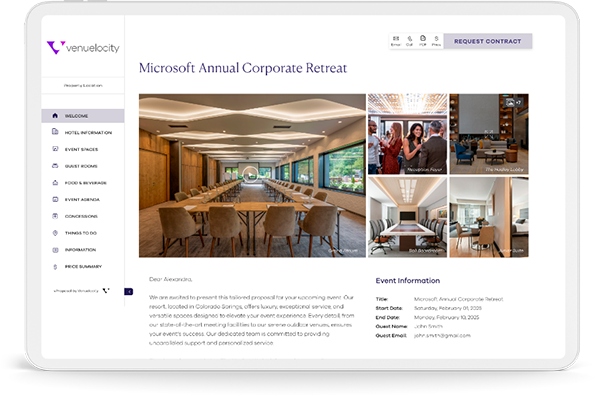Click the guest email address value
595x396 pixels.
[442, 335]
